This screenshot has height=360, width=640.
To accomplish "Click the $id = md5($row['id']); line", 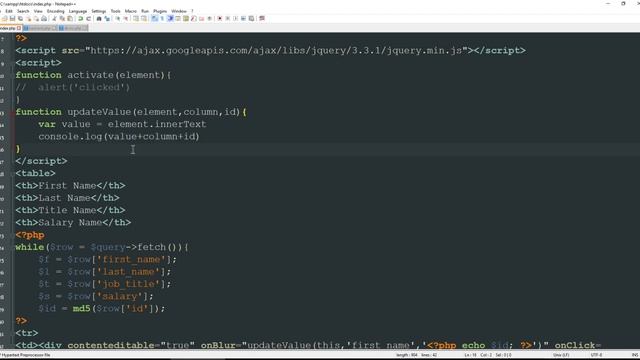I will tap(102, 309).
